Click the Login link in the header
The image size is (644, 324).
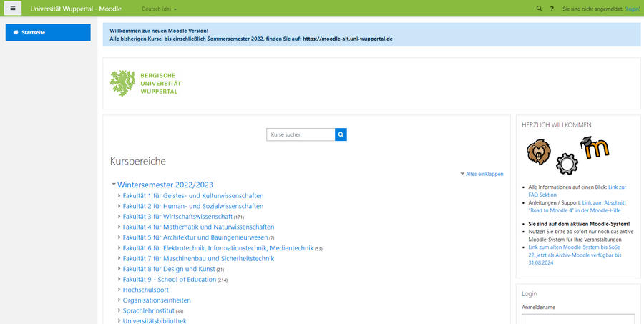point(632,9)
